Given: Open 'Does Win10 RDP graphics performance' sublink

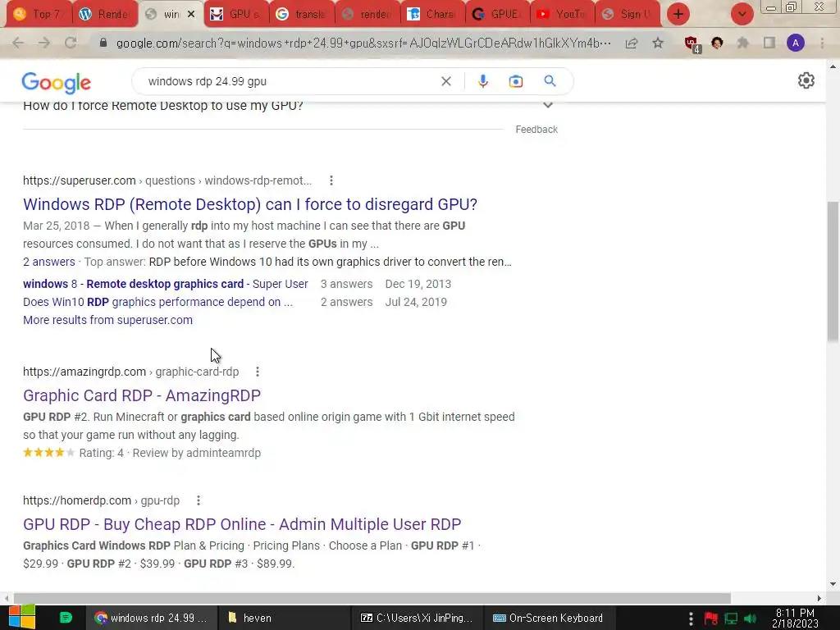Looking at the screenshot, I should point(158,302).
